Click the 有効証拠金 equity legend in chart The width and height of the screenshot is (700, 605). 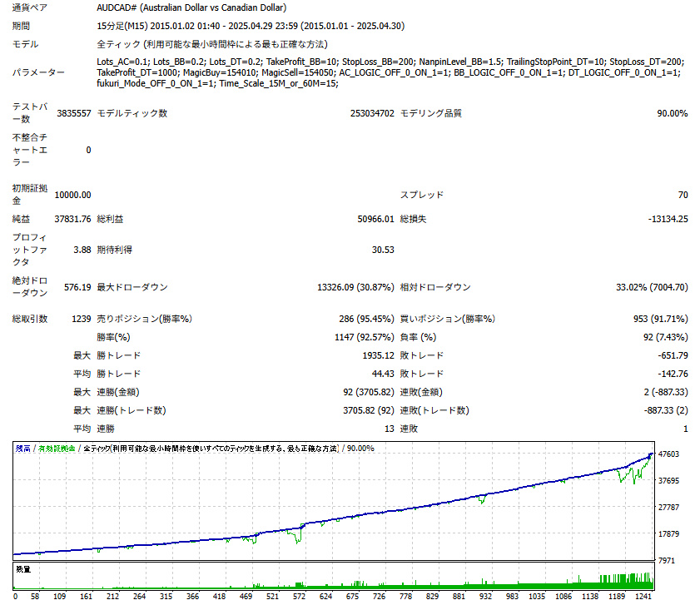tap(57, 449)
